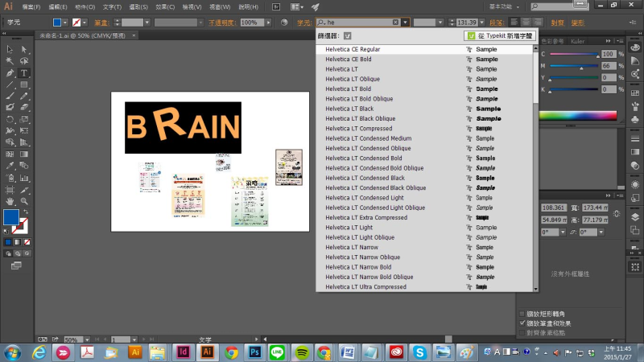Select the Pen tool
The height and width of the screenshot is (362, 644).
point(10,72)
